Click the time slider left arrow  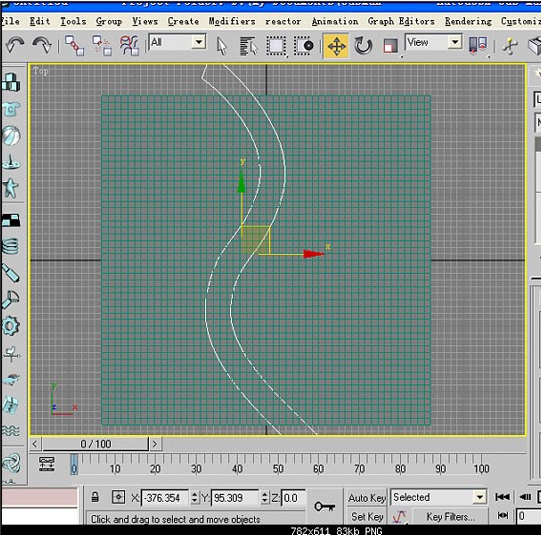(x=35, y=444)
